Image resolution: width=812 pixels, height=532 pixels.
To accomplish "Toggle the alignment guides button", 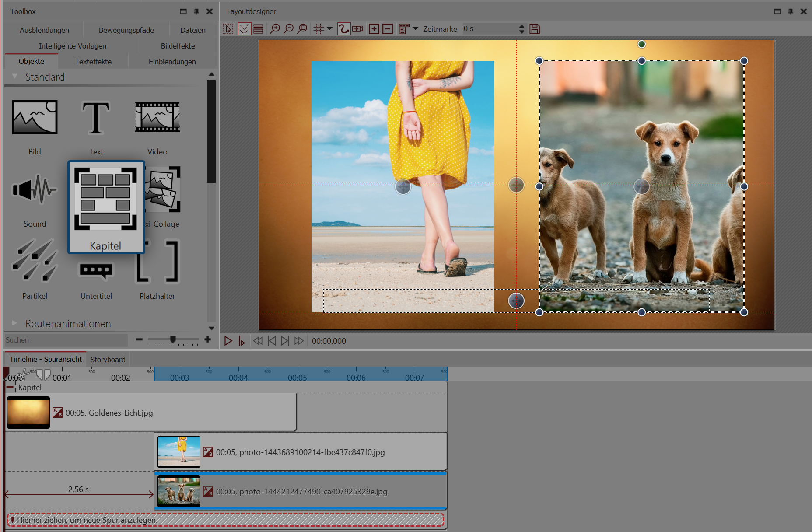I will [244, 29].
